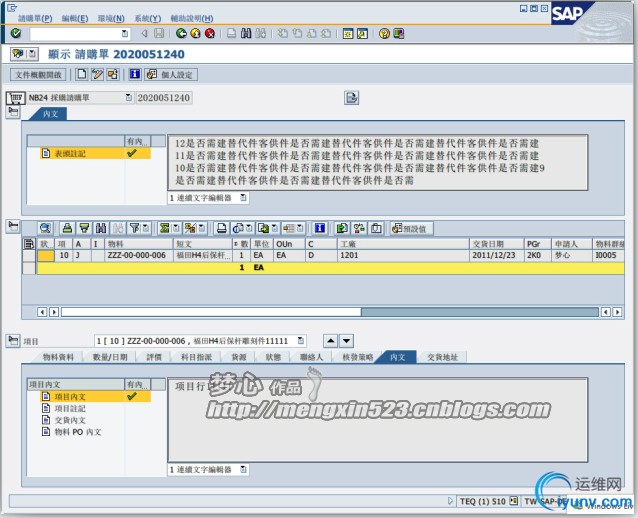Open the filter options dropdown arrow
This screenshot has height=518, width=638.
point(146,228)
